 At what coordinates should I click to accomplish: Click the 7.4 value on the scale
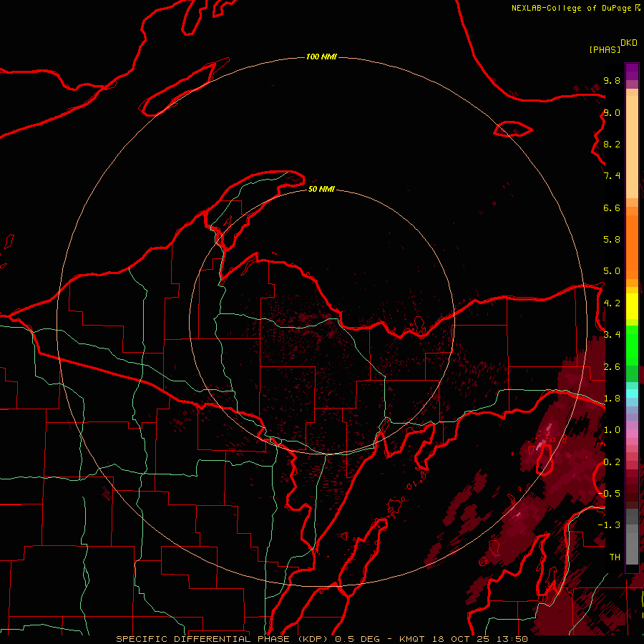pos(612,176)
